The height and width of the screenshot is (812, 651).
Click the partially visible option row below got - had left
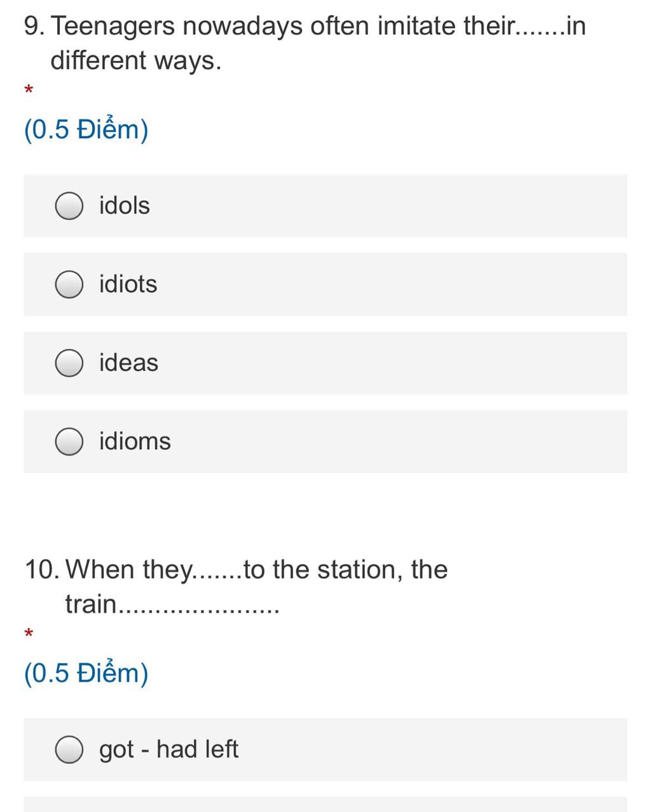pos(325,804)
